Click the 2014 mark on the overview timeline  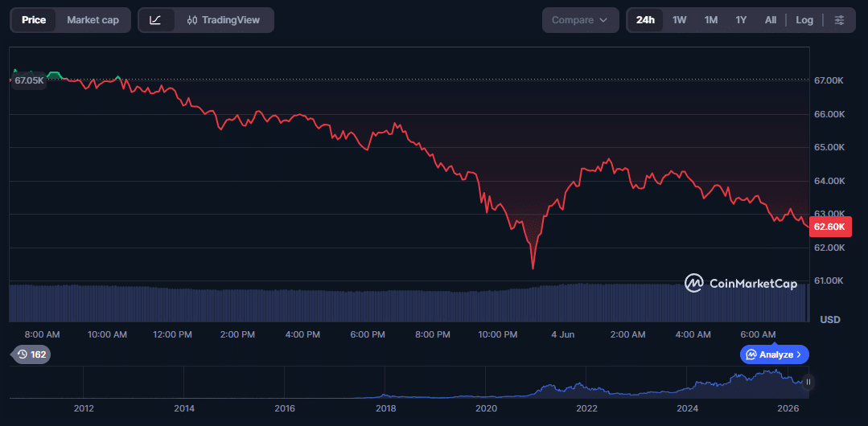184,409
